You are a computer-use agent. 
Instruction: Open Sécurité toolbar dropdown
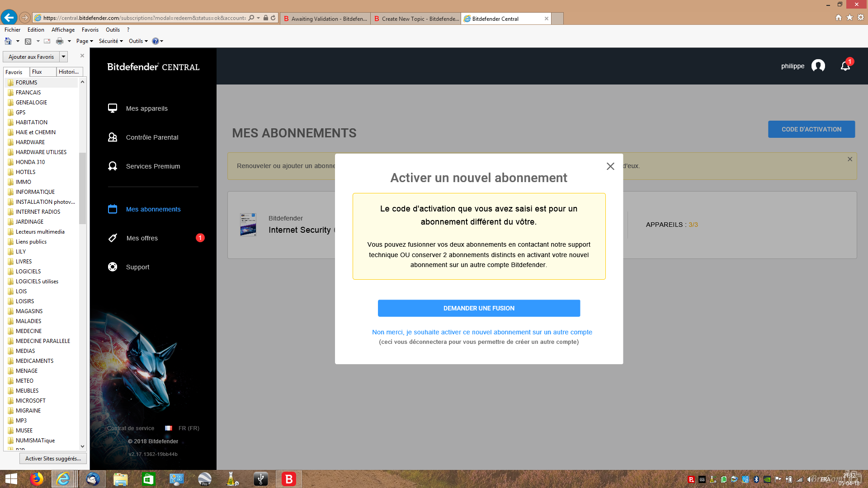pyautogui.click(x=111, y=41)
